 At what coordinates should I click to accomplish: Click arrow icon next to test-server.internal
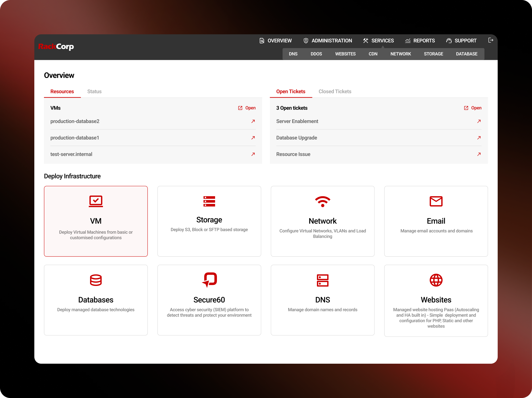253,154
